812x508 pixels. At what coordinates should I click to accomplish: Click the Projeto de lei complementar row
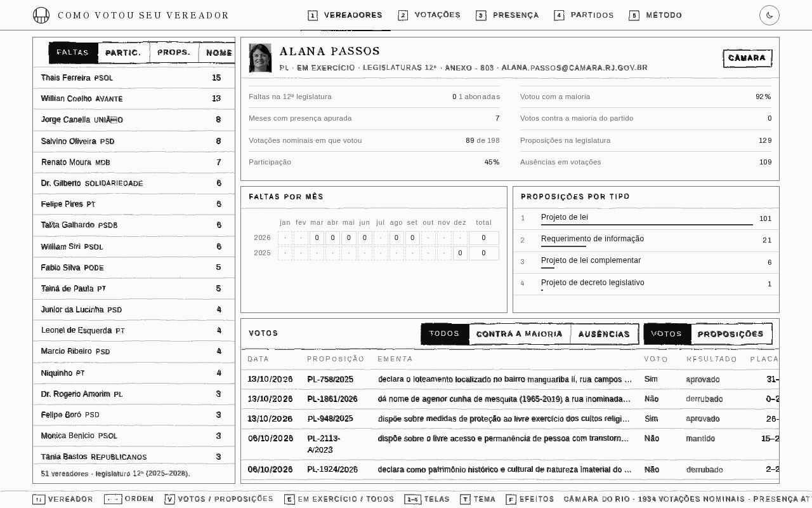click(646, 262)
